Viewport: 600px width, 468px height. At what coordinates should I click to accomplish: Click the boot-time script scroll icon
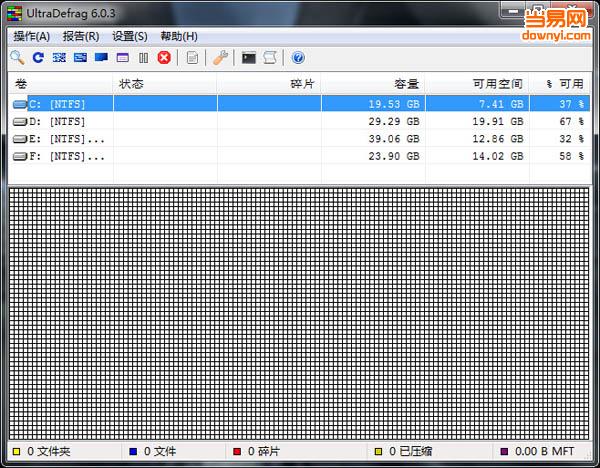269,58
